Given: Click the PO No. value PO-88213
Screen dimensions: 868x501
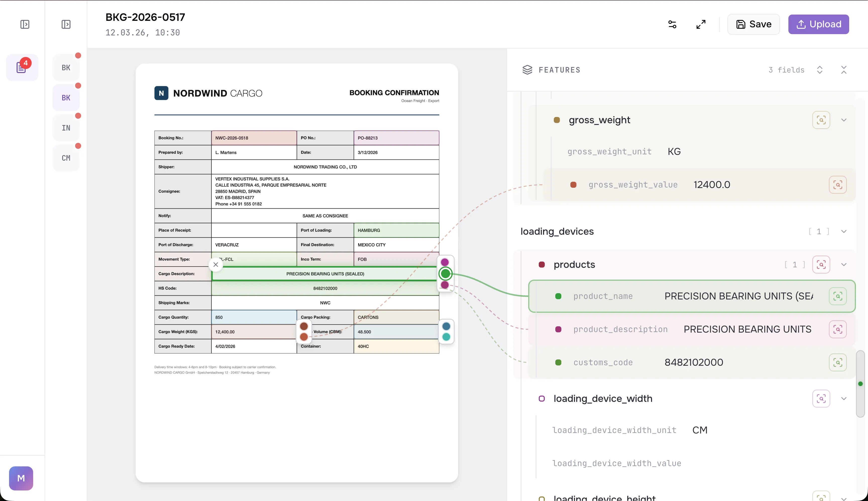Looking at the screenshot, I should point(396,138).
